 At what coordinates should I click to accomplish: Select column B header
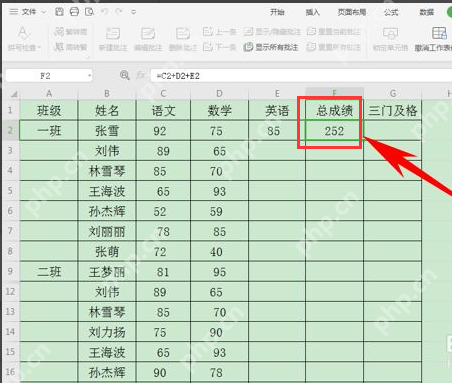pos(107,94)
